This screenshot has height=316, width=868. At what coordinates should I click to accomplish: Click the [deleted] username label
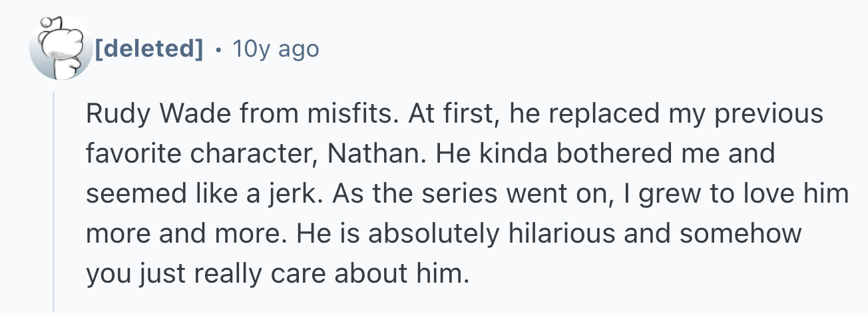coord(149,49)
